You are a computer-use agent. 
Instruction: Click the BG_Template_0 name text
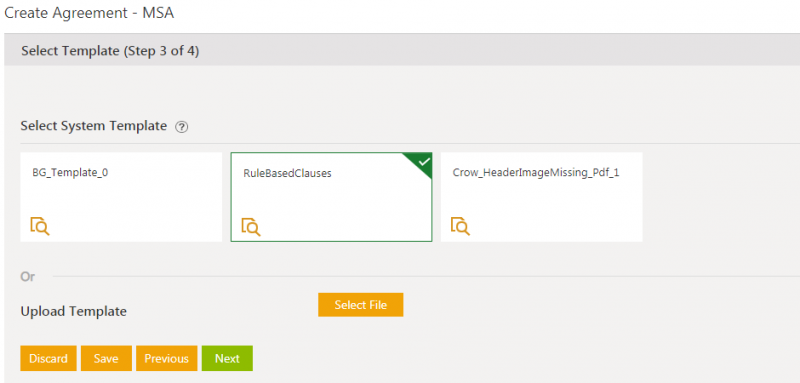click(x=70, y=172)
